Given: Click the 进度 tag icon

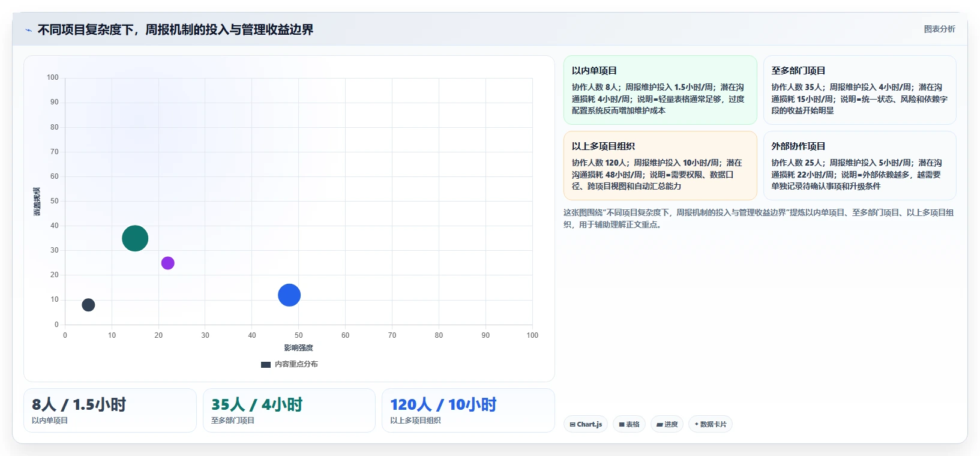Looking at the screenshot, I should point(660,424).
